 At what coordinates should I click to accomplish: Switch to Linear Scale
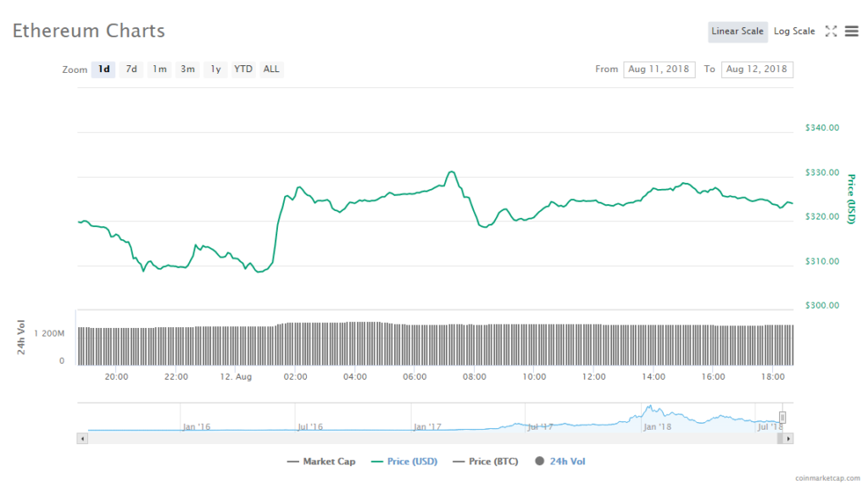(737, 31)
